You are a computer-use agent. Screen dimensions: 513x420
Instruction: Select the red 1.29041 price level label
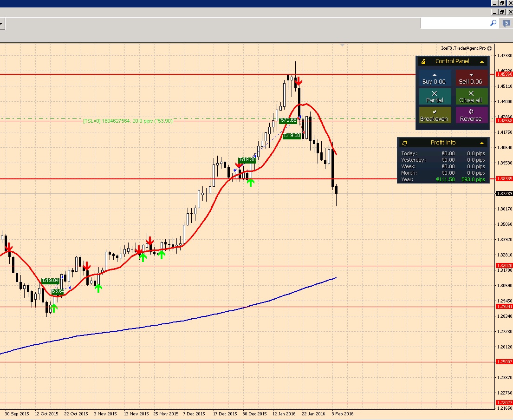[x=504, y=307]
